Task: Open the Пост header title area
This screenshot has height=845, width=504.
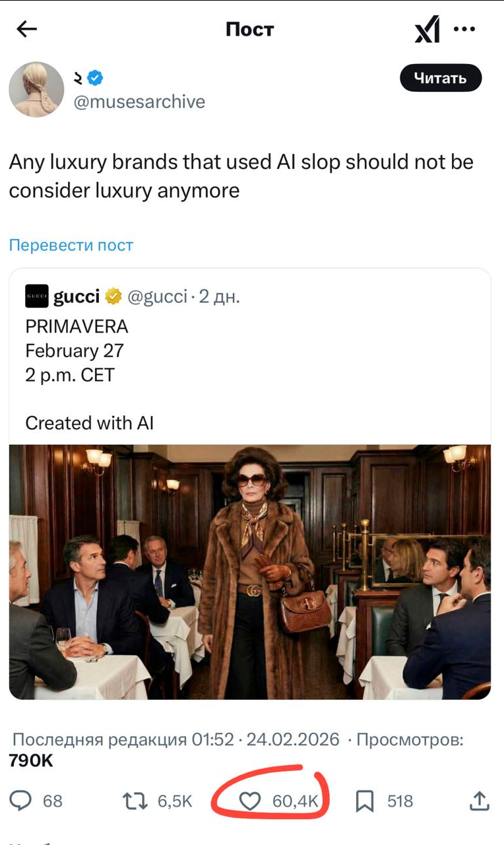Action: coord(249,28)
